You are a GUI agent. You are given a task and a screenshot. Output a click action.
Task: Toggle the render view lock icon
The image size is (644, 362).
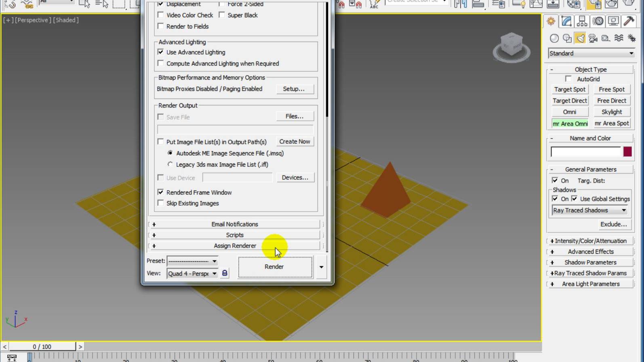225,273
